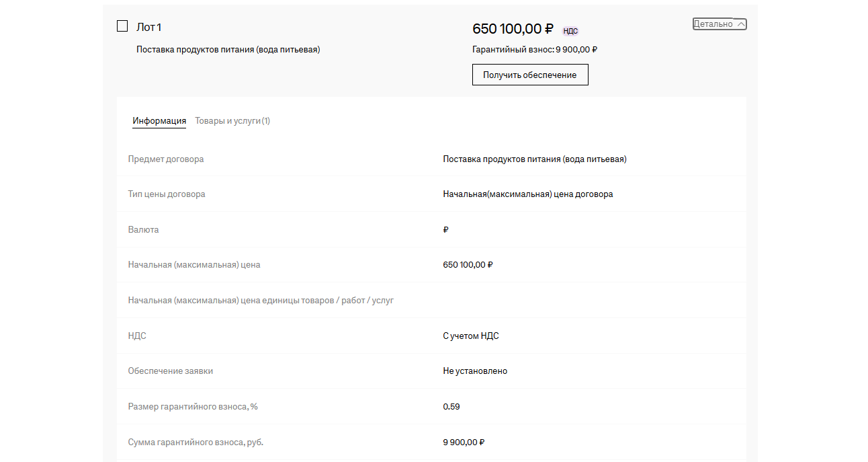Click the Лот 1 heading
Screen dimensions: 868x462
click(x=148, y=27)
